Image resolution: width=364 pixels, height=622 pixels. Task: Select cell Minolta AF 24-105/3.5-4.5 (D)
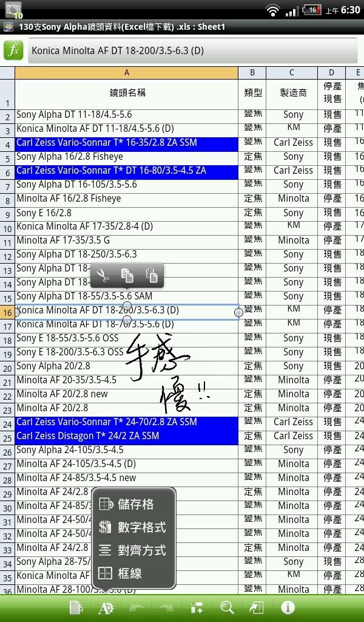(x=127, y=465)
